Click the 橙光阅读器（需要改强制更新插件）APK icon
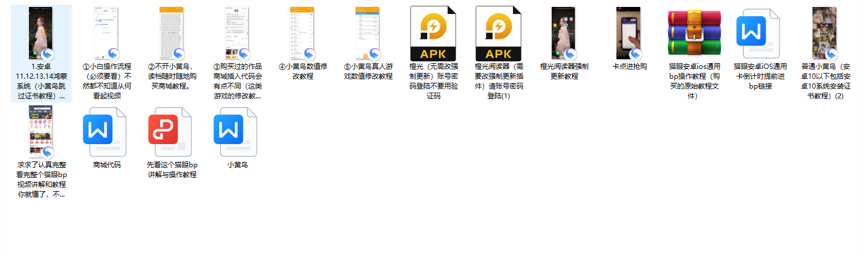This screenshot has height=257, width=868. click(498, 33)
